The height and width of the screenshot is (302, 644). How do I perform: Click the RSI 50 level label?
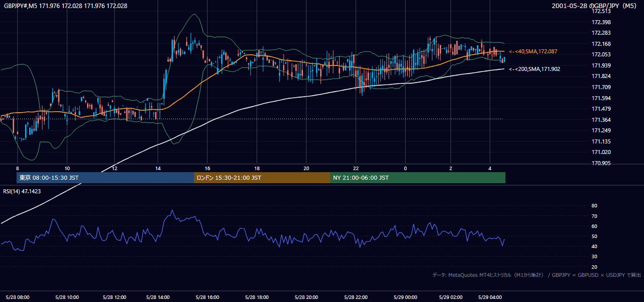(594, 236)
